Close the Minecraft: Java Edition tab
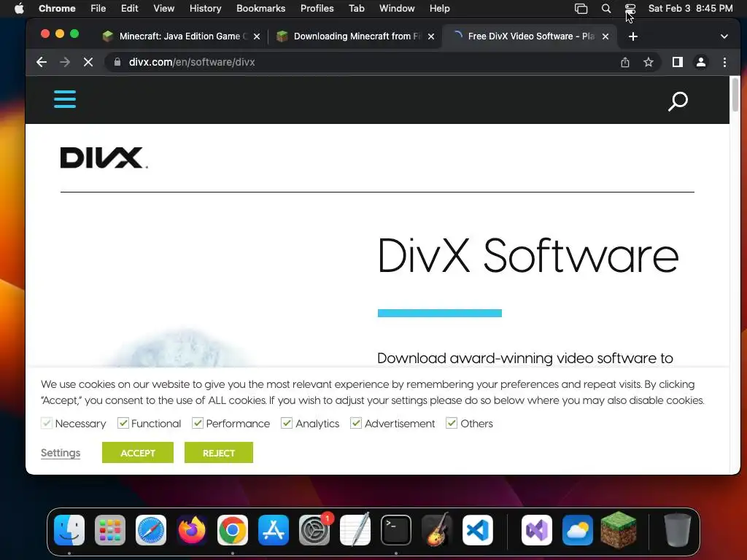Viewport: 747px width, 560px height. (x=257, y=36)
